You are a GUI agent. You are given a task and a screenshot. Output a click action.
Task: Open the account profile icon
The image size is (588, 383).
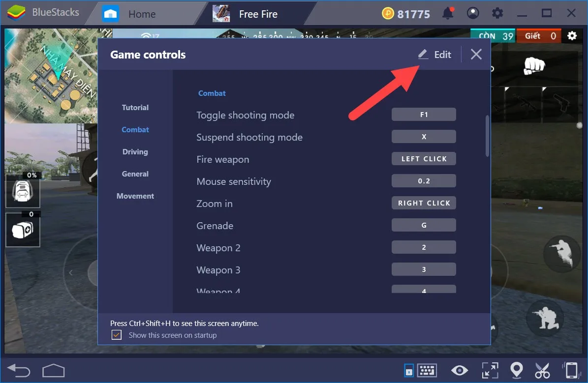coord(473,12)
